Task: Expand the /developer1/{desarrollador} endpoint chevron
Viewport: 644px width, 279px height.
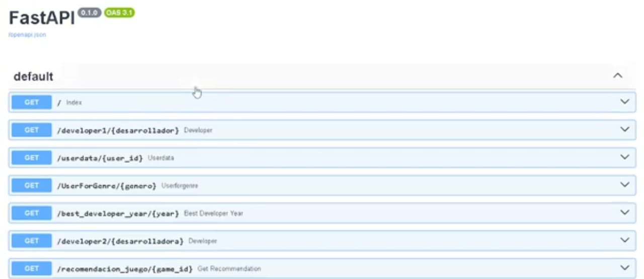Action: pyautogui.click(x=625, y=129)
